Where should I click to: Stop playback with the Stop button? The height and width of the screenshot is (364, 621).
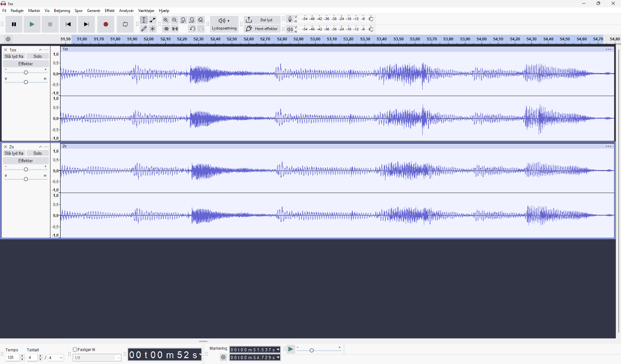[50, 24]
